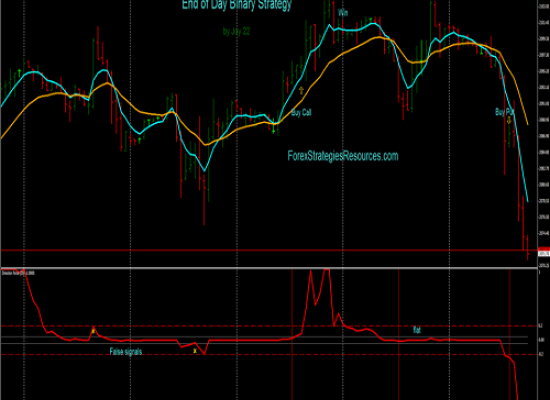The height and width of the screenshot is (400, 550).
Task: Click the current price tag on the price axis
Action: [x=544, y=253]
